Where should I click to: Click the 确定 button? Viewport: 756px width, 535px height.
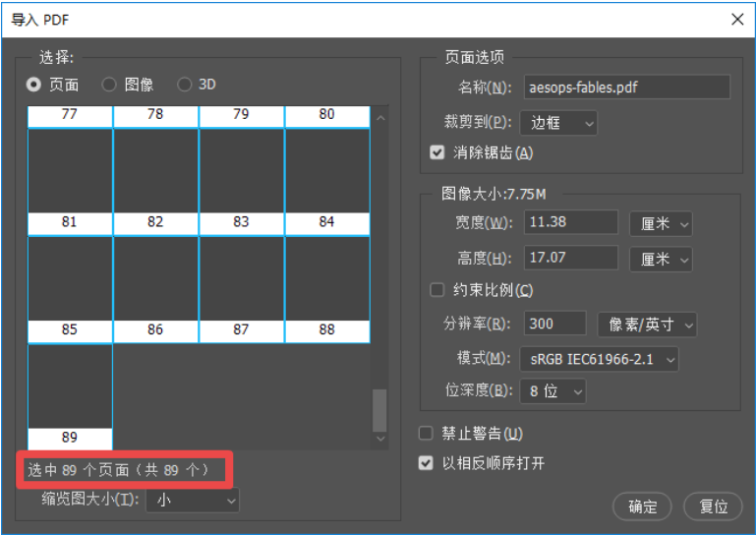click(x=642, y=506)
